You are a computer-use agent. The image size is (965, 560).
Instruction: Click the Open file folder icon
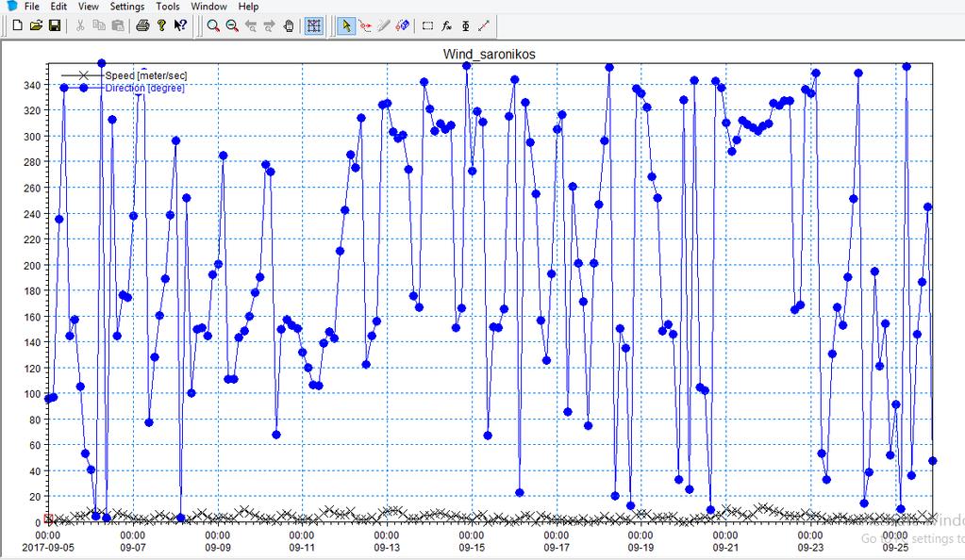(x=36, y=25)
